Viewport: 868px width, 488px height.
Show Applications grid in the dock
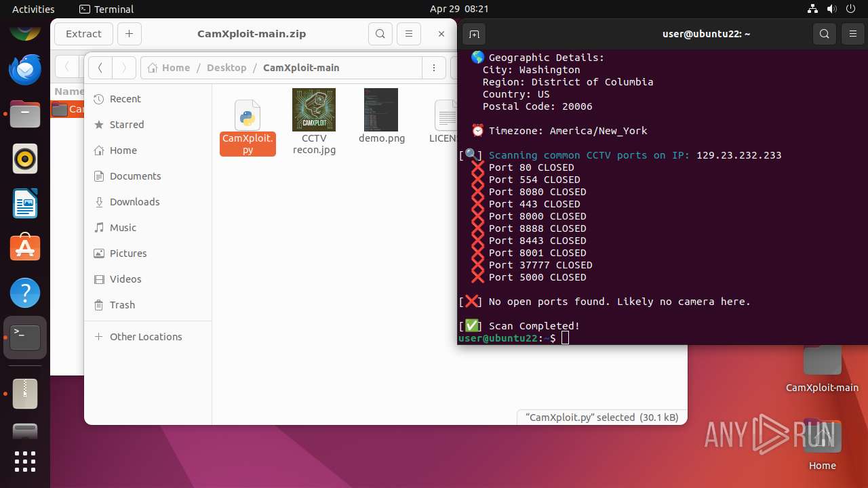[x=25, y=462]
